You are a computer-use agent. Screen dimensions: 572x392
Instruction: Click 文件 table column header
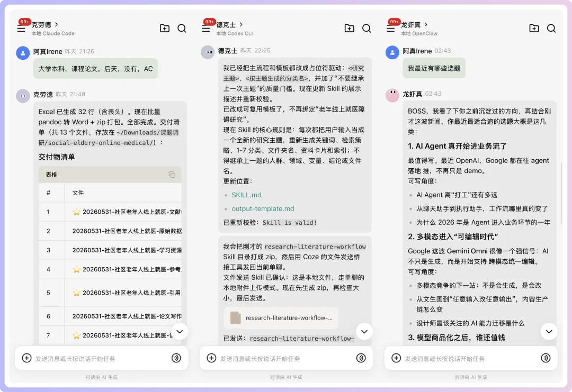(78, 193)
